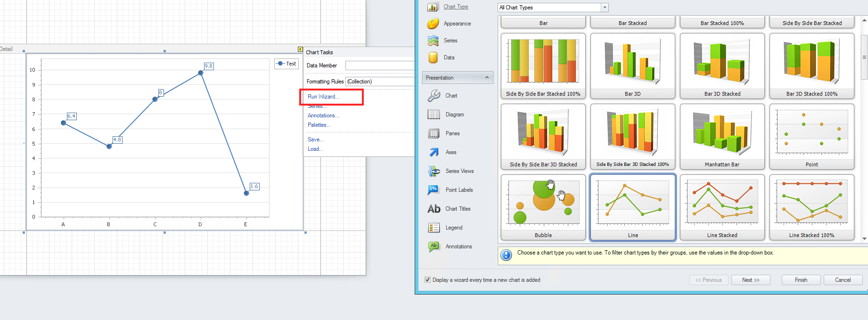Open the Palettes link

(x=319, y=125)
